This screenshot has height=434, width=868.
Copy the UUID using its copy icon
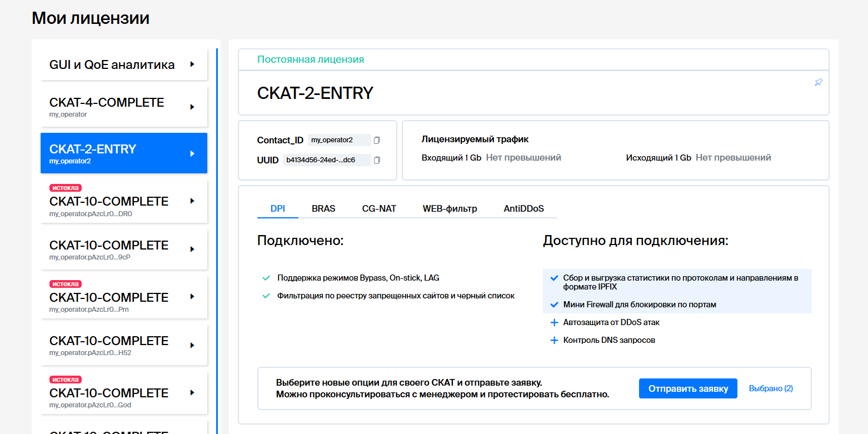tap(377, 160)
